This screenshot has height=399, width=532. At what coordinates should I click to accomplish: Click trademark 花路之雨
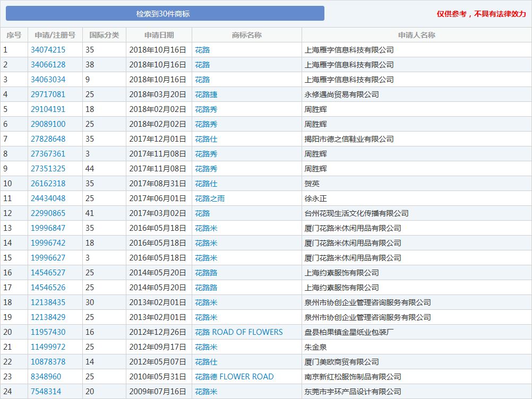click(x=210, y=198)
